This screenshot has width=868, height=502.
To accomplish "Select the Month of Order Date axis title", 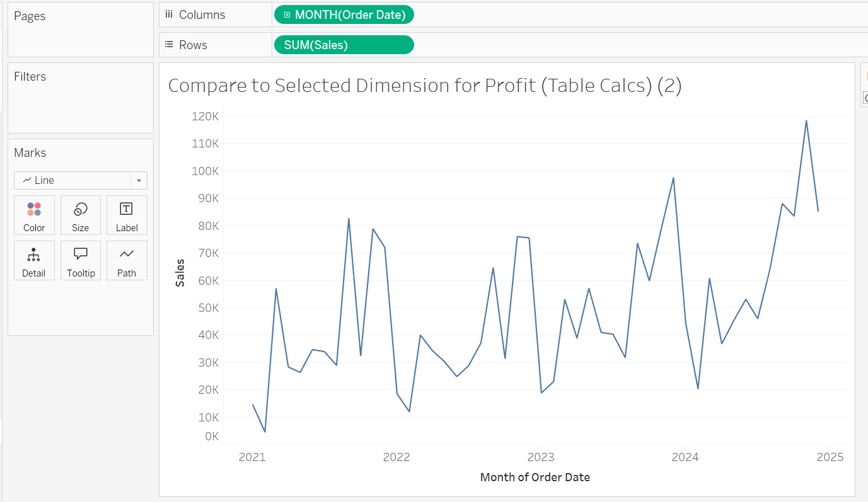I will pyautogui.click(x=535, y=477).
